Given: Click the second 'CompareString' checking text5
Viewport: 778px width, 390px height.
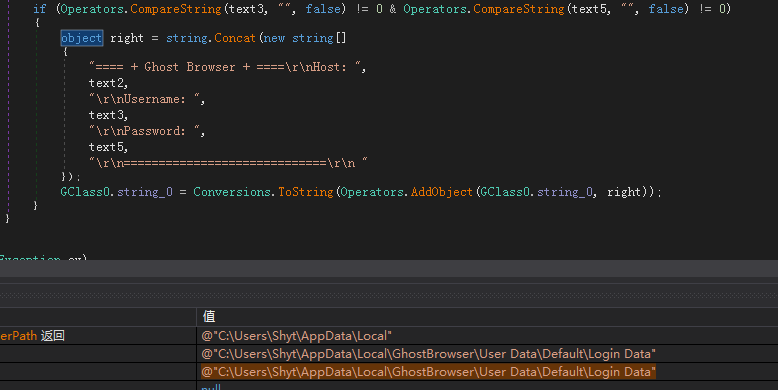Looking at the screenshot, I should (x=519, y=9).
